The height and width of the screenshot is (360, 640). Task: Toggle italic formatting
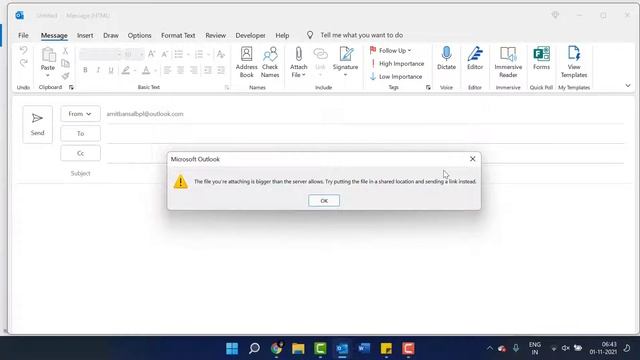click(x=98, y=70)
